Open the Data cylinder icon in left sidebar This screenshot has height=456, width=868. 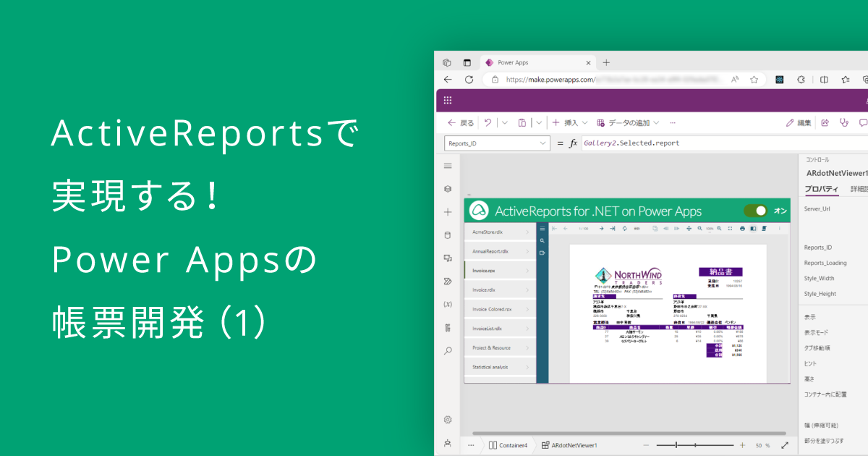coord(448,235)
